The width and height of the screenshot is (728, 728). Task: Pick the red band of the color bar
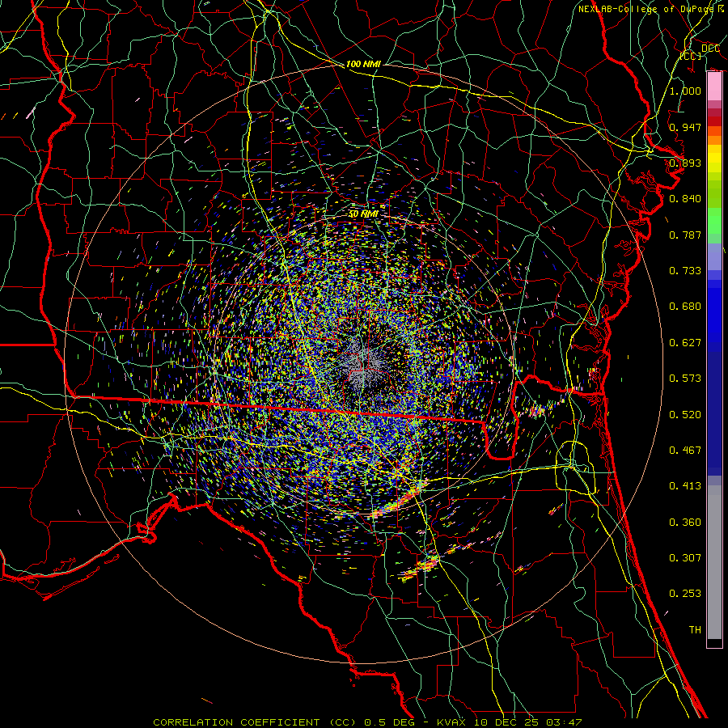[714, 121]
